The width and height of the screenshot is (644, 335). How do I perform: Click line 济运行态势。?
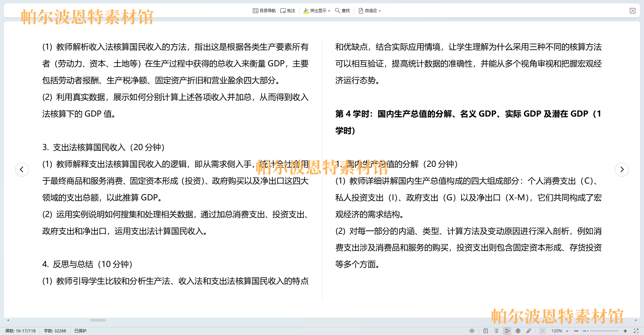(x=358, y=80)
